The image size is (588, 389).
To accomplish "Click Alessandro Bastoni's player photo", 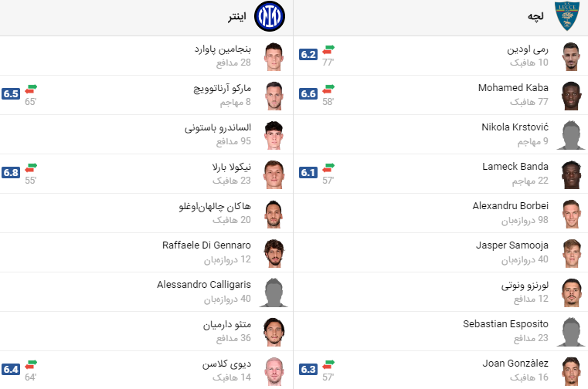I will (x=274, y=135).
